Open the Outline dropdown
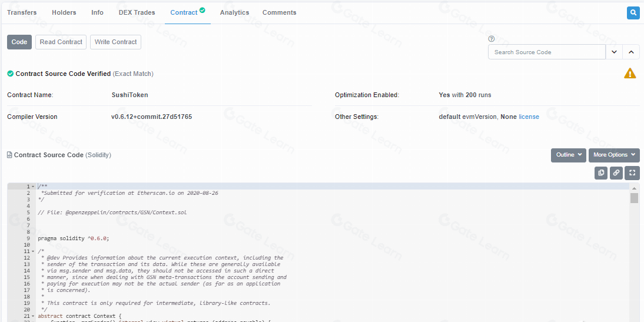 [x=568, y=155]
